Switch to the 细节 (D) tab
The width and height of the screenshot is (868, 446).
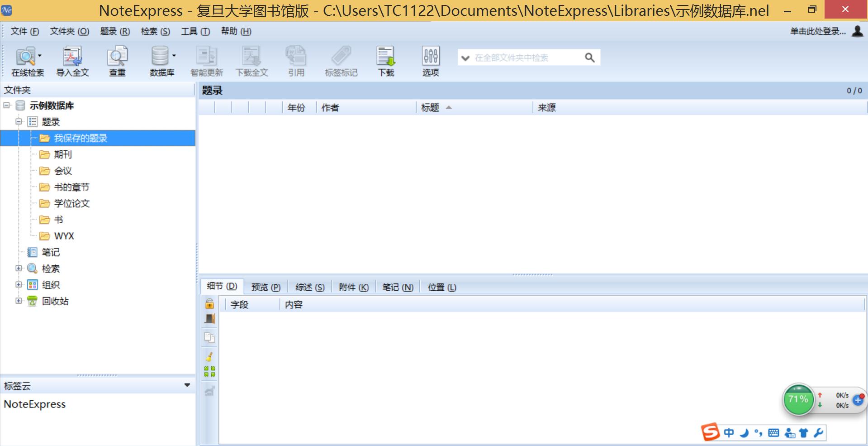[222, 286]
